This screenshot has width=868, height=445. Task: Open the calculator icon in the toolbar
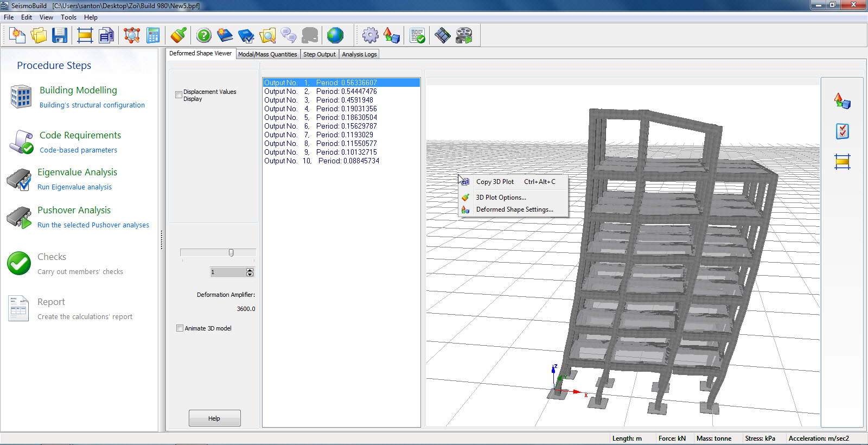point(154,36)
